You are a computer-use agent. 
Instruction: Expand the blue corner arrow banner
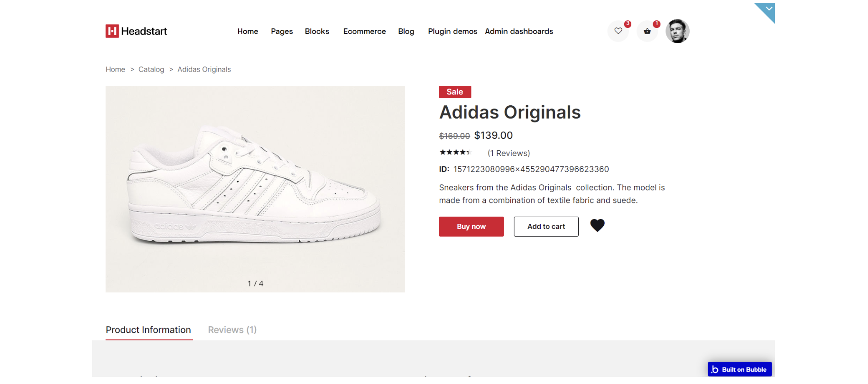pyautogui.click(x=768, y=9)
